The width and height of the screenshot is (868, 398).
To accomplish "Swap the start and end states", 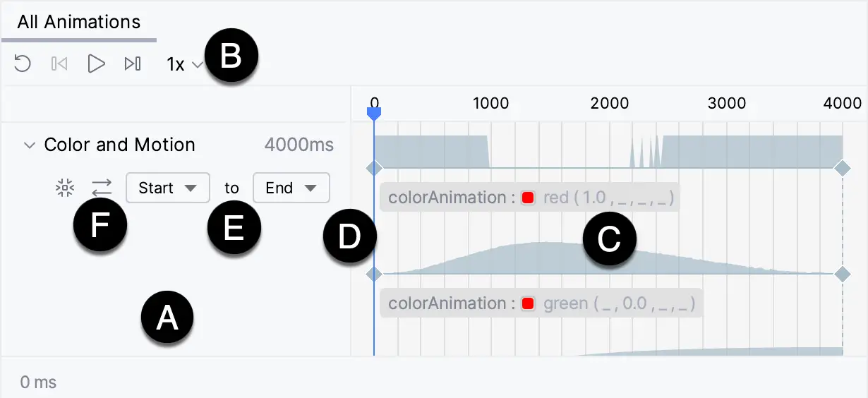I will [102, 188].
